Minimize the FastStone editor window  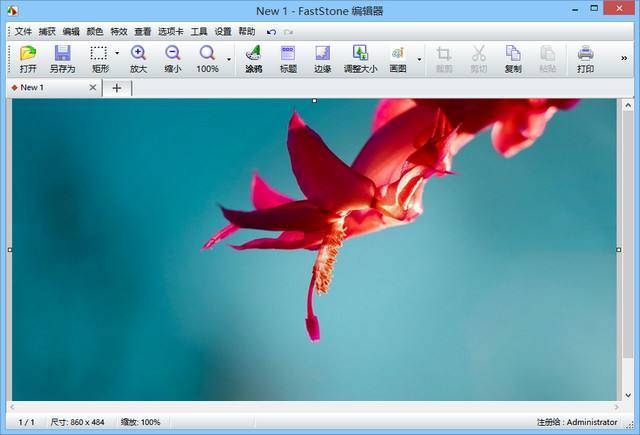point(576,10)
